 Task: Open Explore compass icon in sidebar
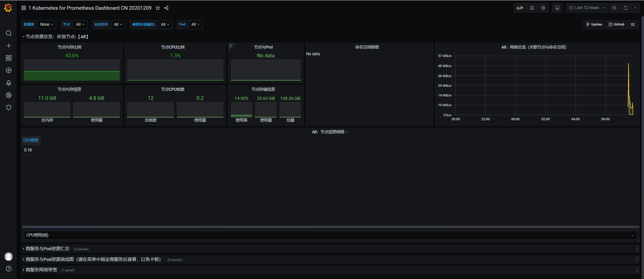click(9, 70)
